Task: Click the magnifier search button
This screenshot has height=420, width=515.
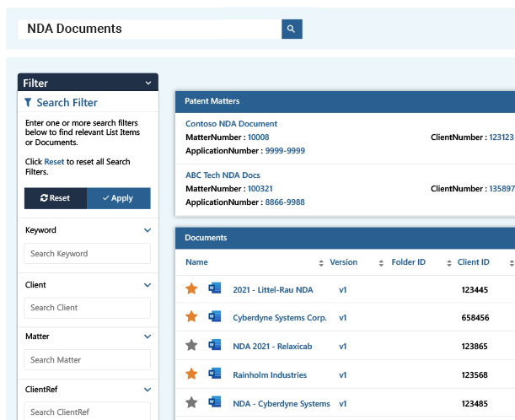Action: click(292, 29)
